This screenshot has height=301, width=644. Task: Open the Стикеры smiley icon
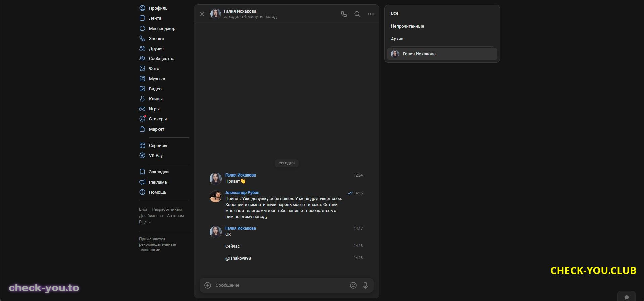click(x=142, y=119)
